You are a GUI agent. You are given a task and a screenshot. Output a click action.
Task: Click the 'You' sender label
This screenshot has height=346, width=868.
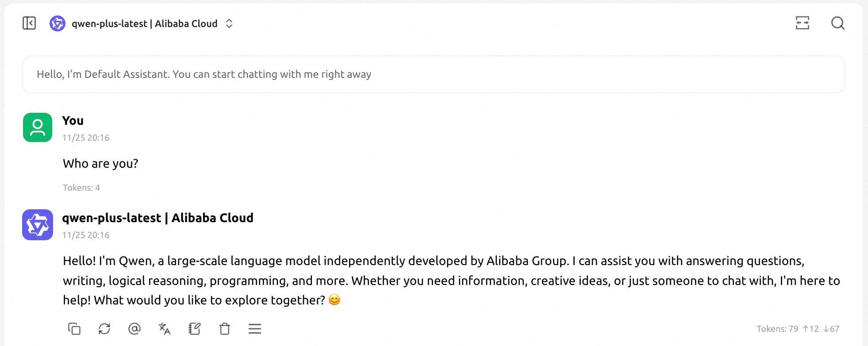[x=73, y=120]
